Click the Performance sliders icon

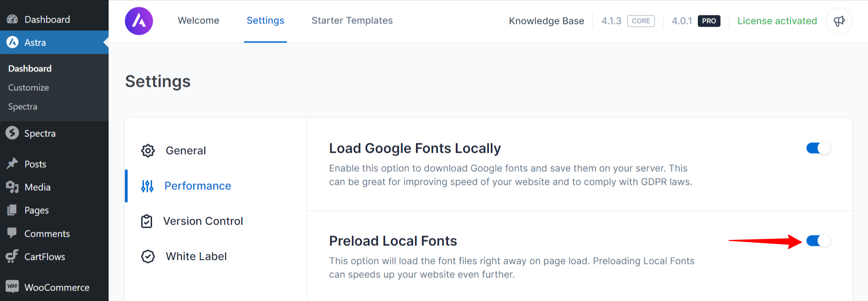click(147, 186)
